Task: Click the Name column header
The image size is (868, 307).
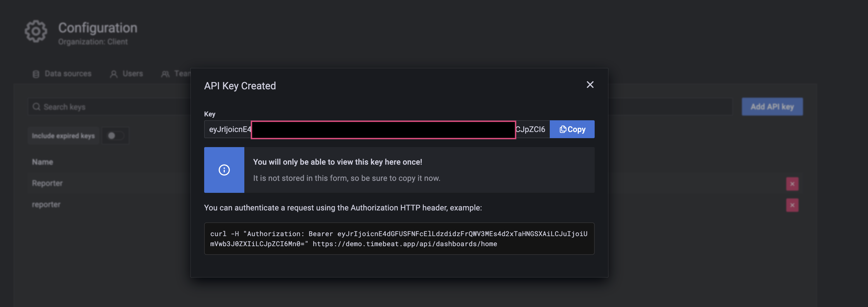Action: pos(42,162)
